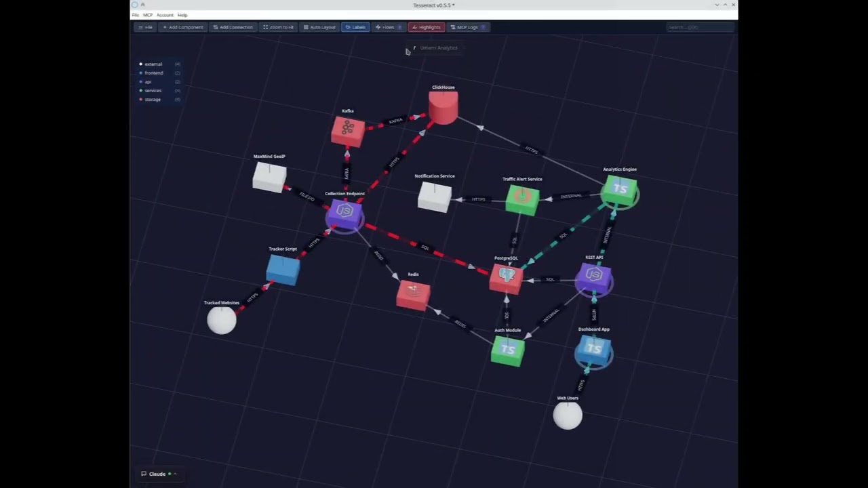Select the Tracked Websites sphere

point(222,320)
